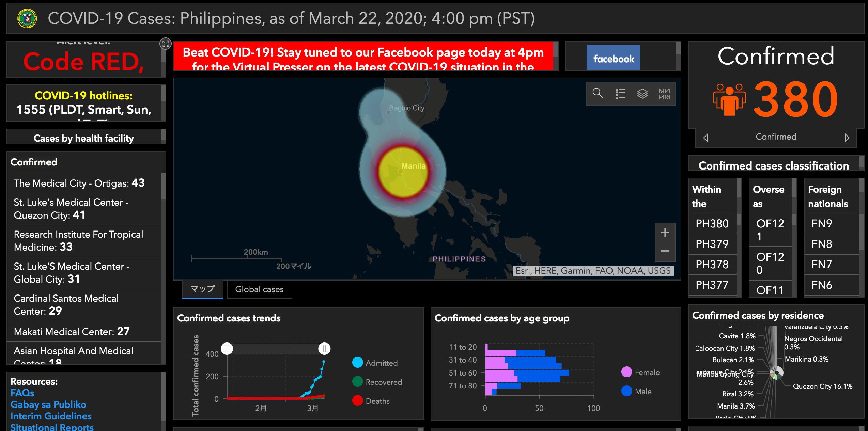Image resolution: width=868 pixels, height=431 pixels.
Task: Open the basemap gallery grid icon
Action: (x=664, y=94)
